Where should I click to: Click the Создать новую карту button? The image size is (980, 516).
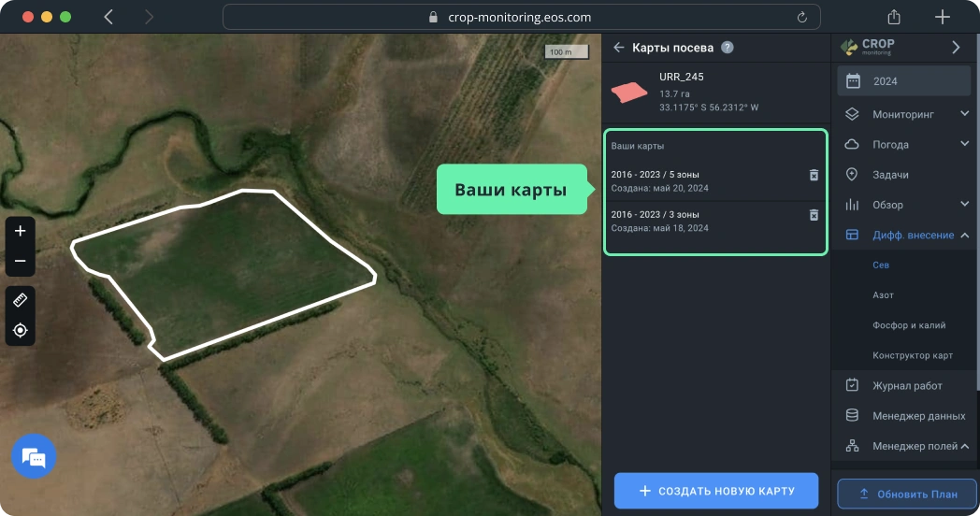point(715,491)
